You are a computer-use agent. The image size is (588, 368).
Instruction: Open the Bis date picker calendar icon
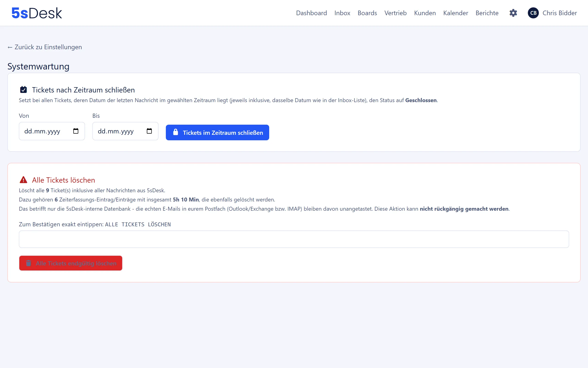pos(149,131)
